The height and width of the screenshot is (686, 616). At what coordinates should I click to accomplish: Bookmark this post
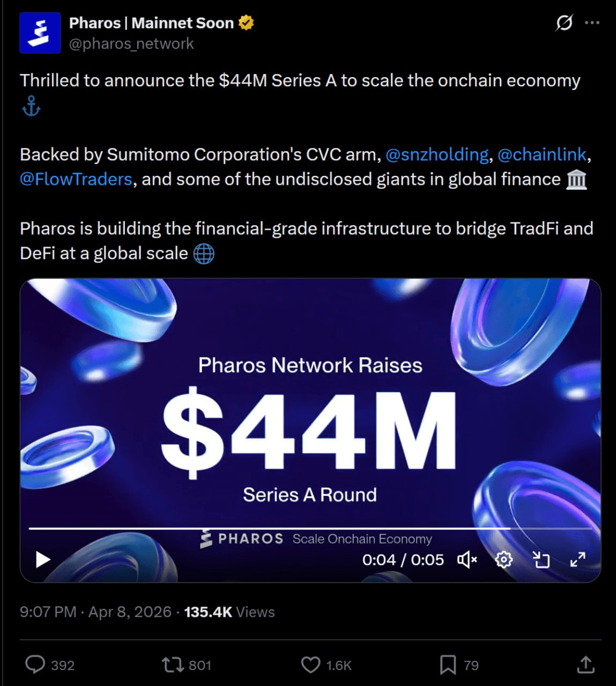pyautogui.click(x=448, y=665)
